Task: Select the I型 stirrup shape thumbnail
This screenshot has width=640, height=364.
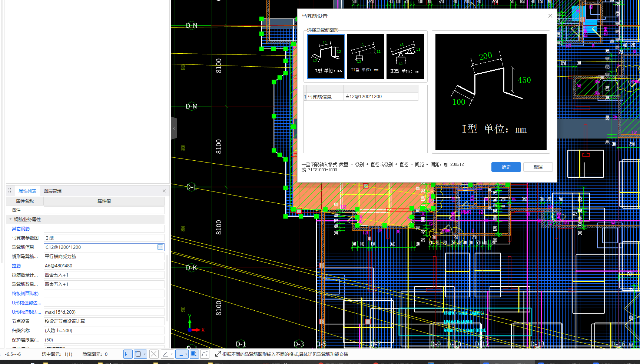Action: 326,56
